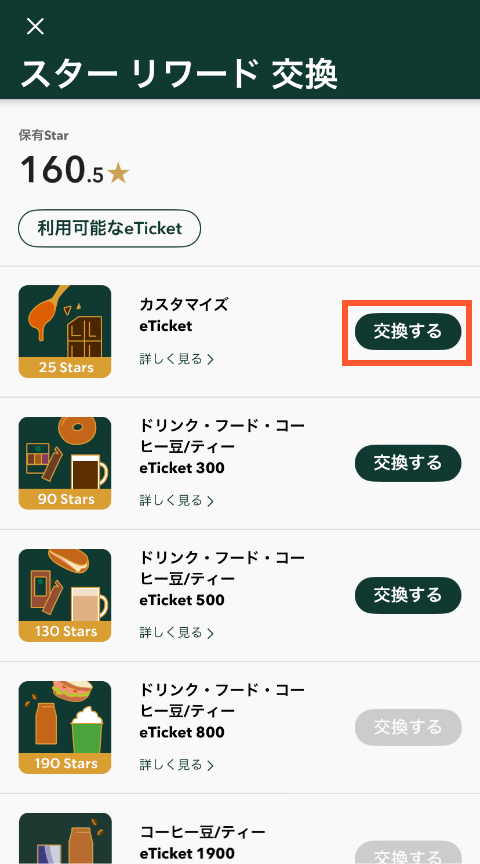Image resolution: width=480 pixels, height=864 pixels.
Task: Tap the greyed-out 交換する for eTicket 800
Action: [x=408, y=727]
